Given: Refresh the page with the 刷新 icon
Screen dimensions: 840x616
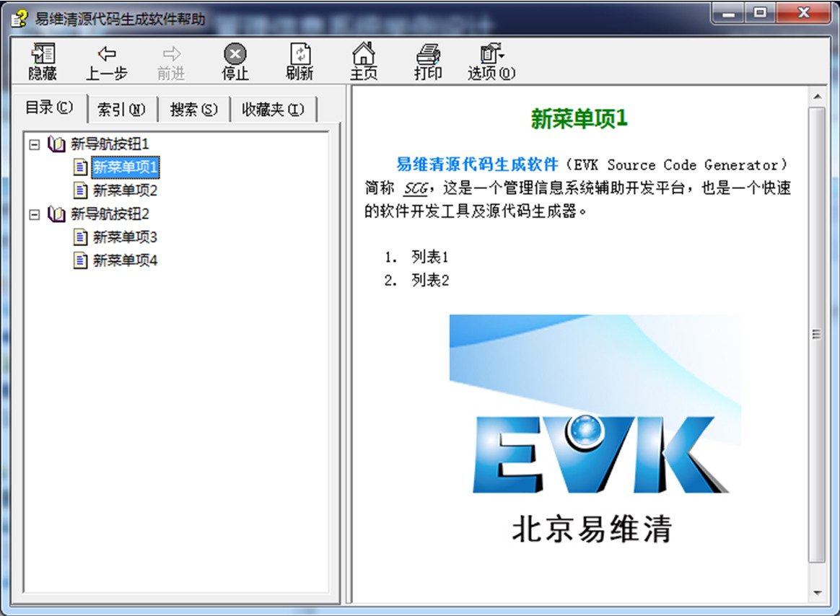Looking at the screenshot, I should [x=300, y=53].
